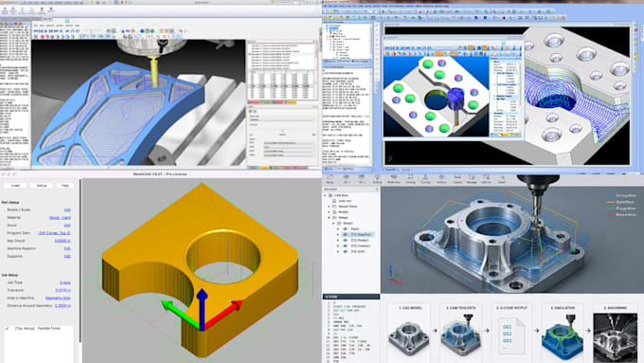
Task: Open Rotate / Scale Edit link
Action: [67, 209]
